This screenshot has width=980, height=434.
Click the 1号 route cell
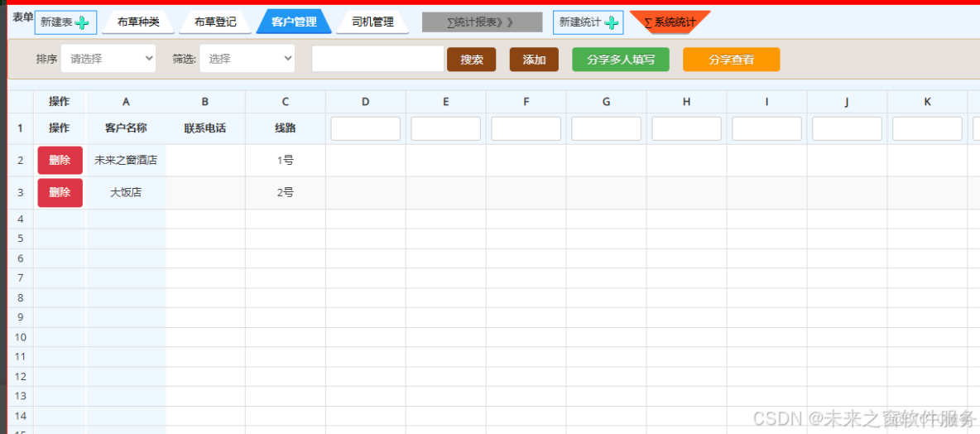(x=285, y=160)
